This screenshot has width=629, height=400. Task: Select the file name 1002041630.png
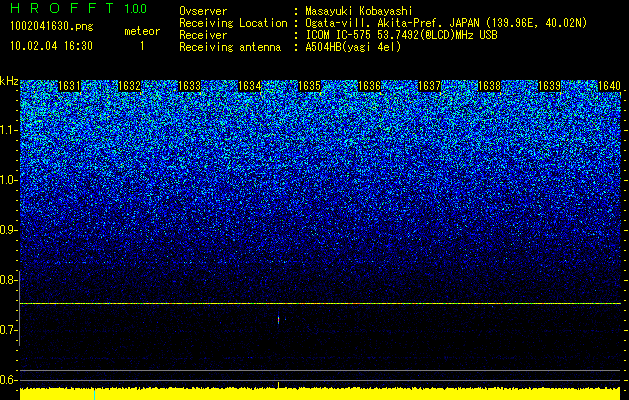click(x=52, y=27)
